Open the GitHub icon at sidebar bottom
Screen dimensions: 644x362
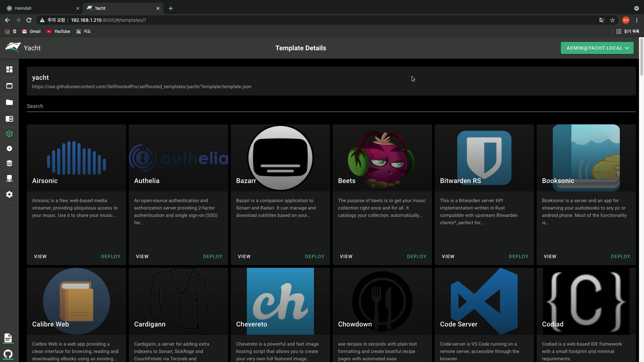(x=8, y=354)
